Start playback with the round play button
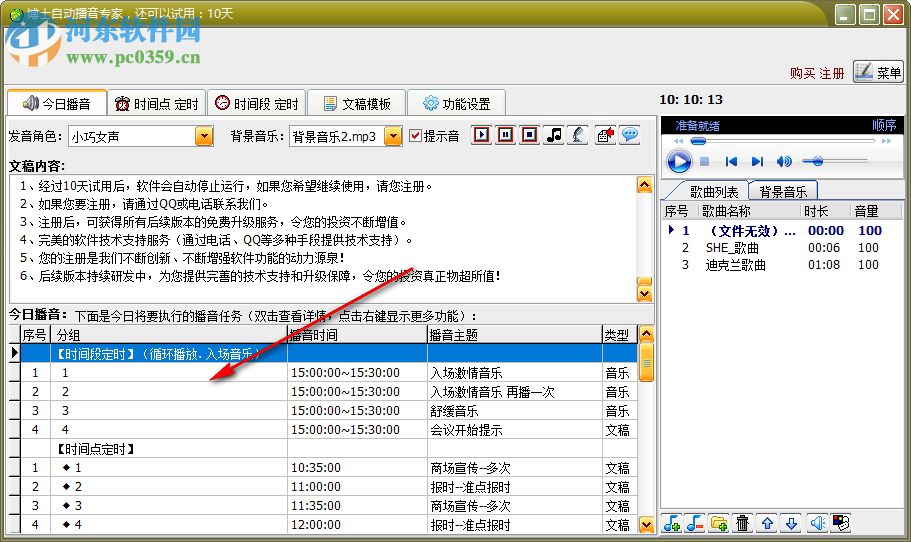This screenshot has height=542, width=911. point(679,161)
